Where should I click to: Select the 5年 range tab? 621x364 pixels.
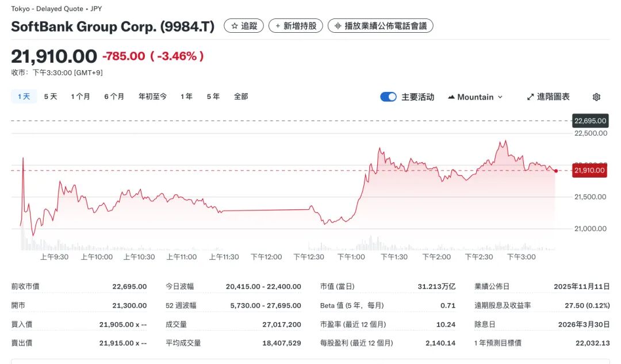pyautogui.click(x=213, y=97)
